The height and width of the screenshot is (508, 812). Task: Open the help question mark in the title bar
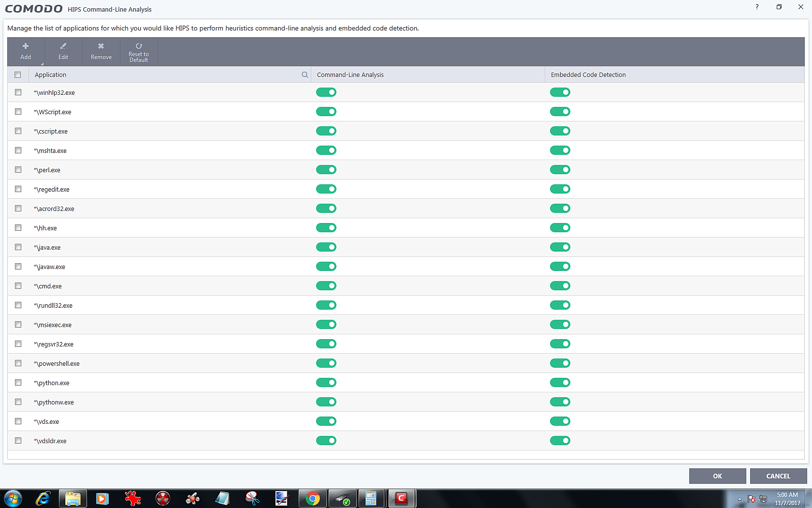757,7
